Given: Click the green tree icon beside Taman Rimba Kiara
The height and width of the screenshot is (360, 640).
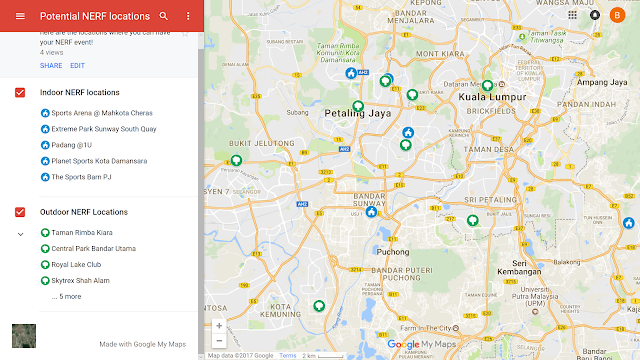Looking at the screenshot, I should [45, 233].
